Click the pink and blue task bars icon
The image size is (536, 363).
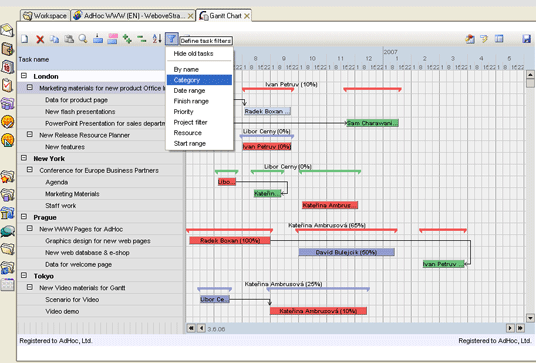112,39
